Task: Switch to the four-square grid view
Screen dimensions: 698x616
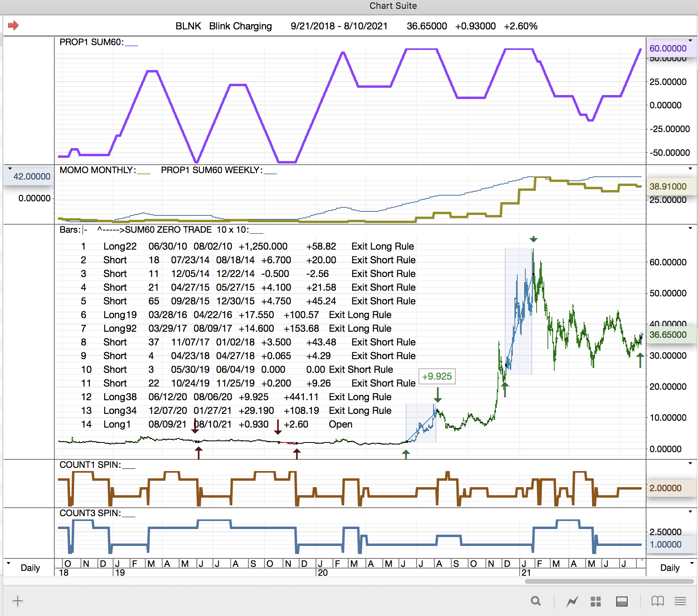Action: (595, 602)
